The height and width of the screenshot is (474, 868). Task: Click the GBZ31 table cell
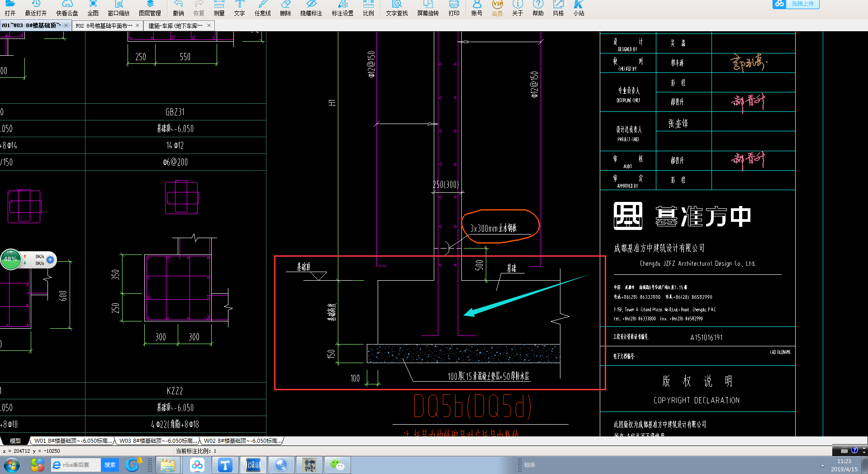(175, 112)
